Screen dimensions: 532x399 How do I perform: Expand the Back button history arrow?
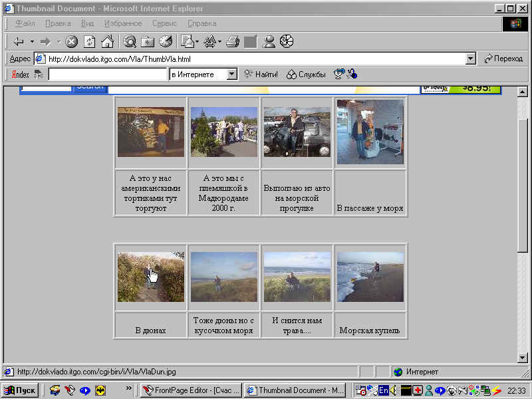tap(31, 41)
